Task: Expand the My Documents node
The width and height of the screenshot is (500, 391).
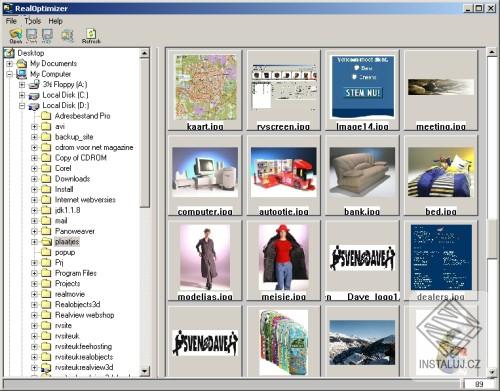Action: pyautogui.click(x=9, y=63)
